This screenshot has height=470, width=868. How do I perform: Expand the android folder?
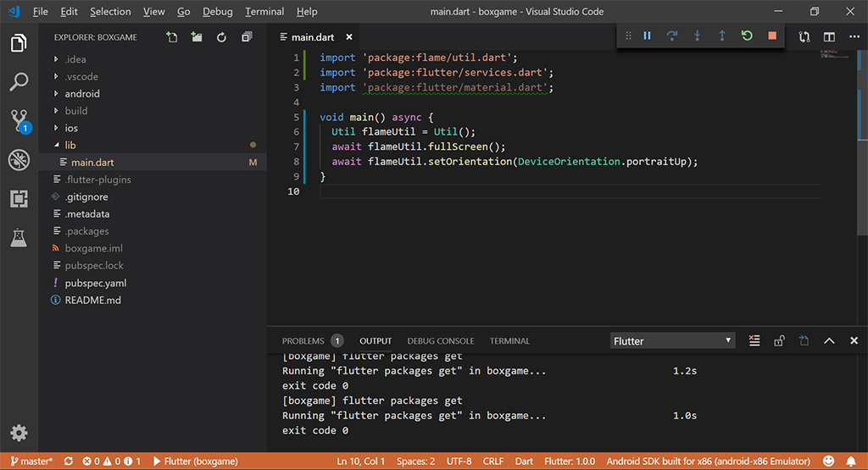point(81,94)
